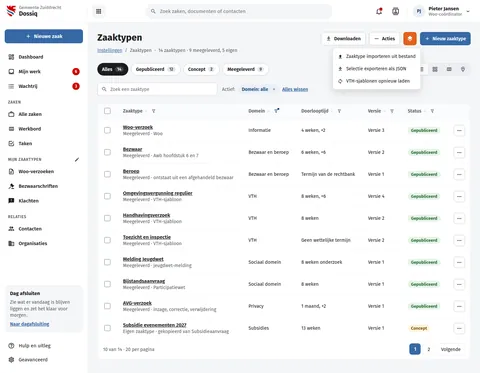Expand the Acties dropdown button

[384, 39]
